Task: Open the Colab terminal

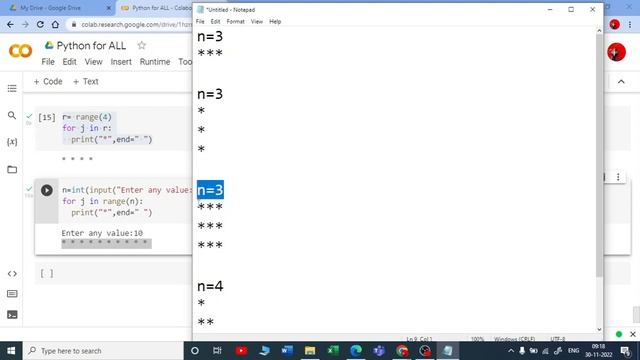Action: point(12,315)
